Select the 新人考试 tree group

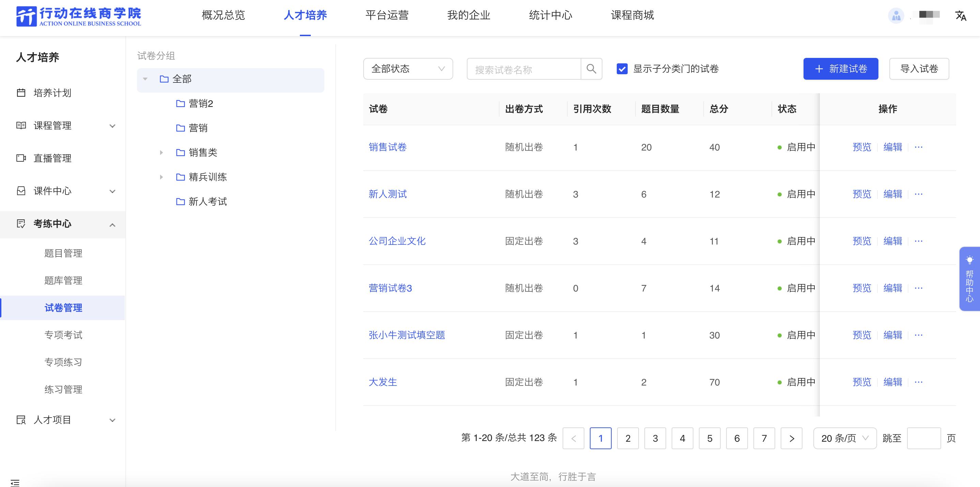point(208,202)
